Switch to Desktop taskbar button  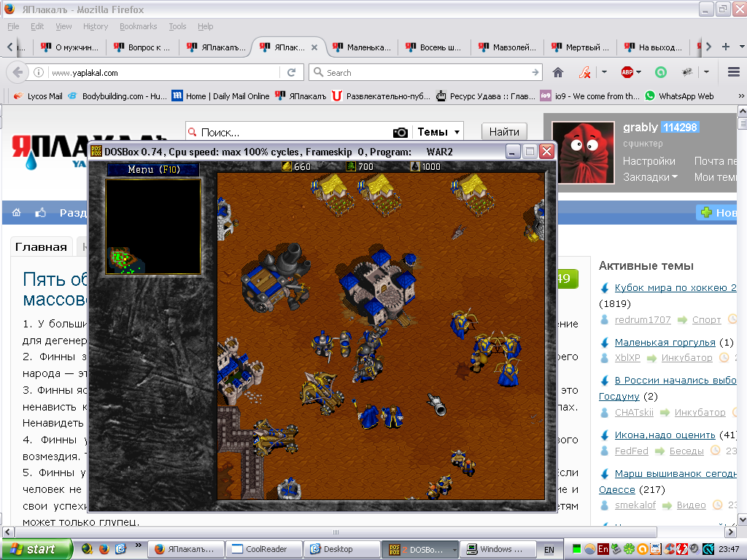tap(342, 549)
